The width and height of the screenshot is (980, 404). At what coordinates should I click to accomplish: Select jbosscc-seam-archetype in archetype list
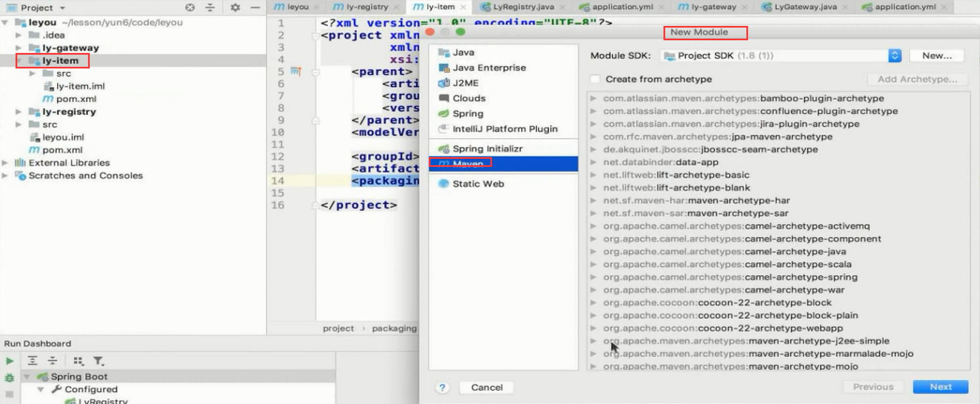(710, 150)
